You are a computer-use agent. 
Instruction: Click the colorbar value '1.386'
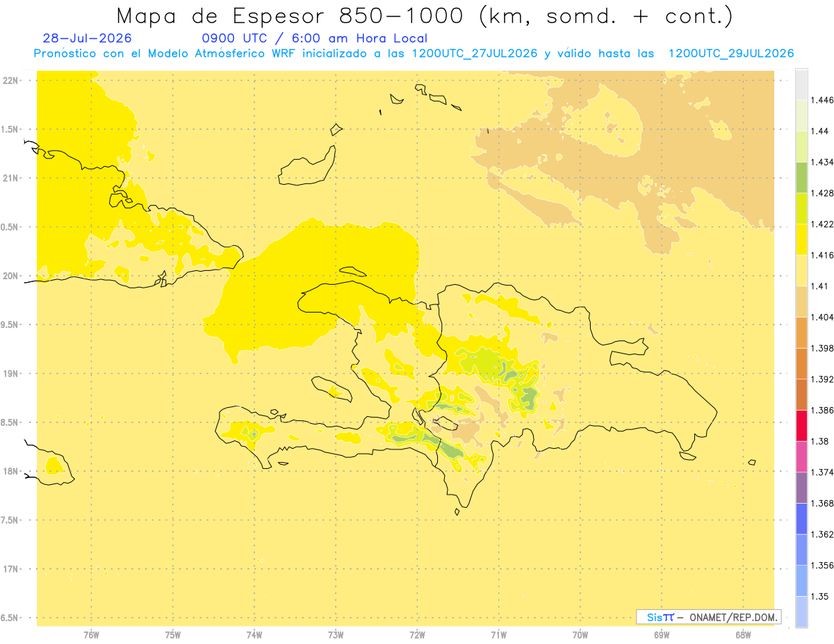[822, 410]
